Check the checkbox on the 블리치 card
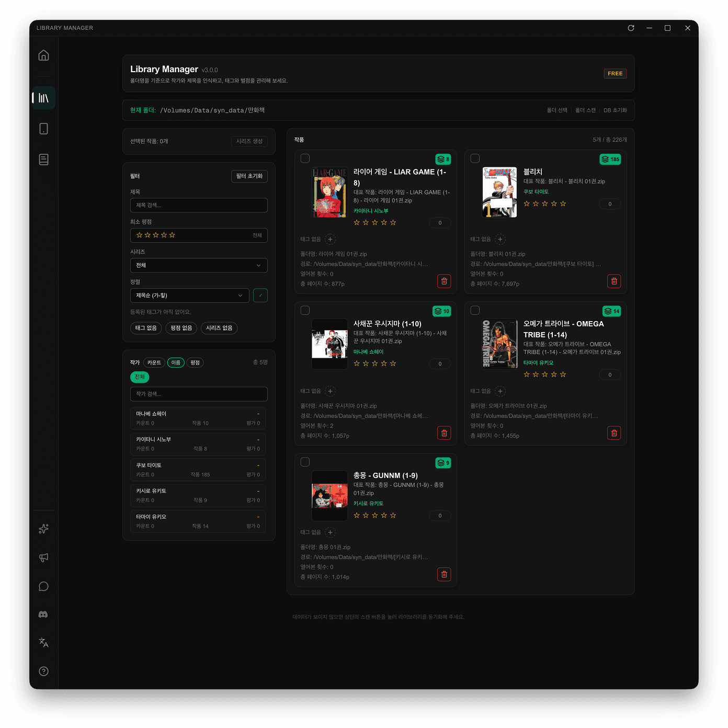The height and width of the screenshot is (728, 728). (x=475, y=158)
